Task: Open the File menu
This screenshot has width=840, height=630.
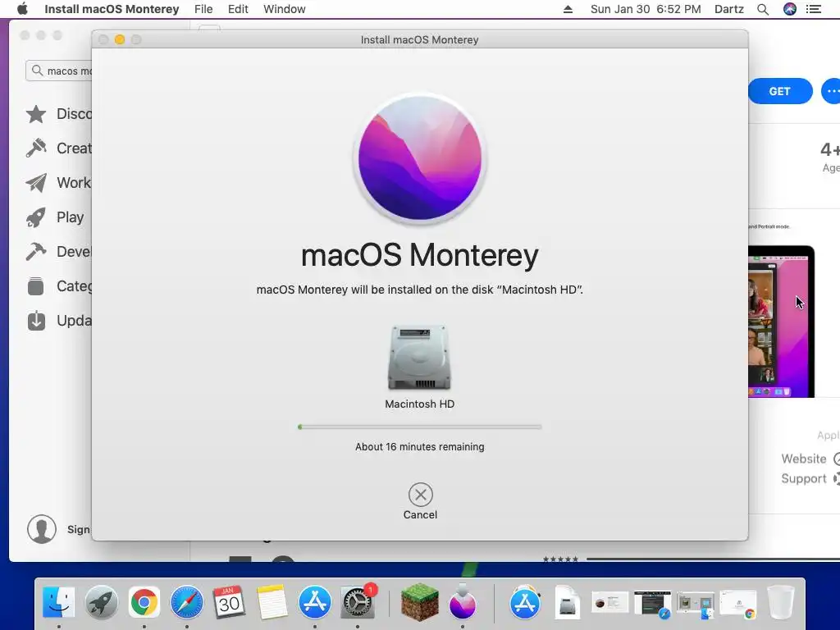Action: tap(203, 9)
